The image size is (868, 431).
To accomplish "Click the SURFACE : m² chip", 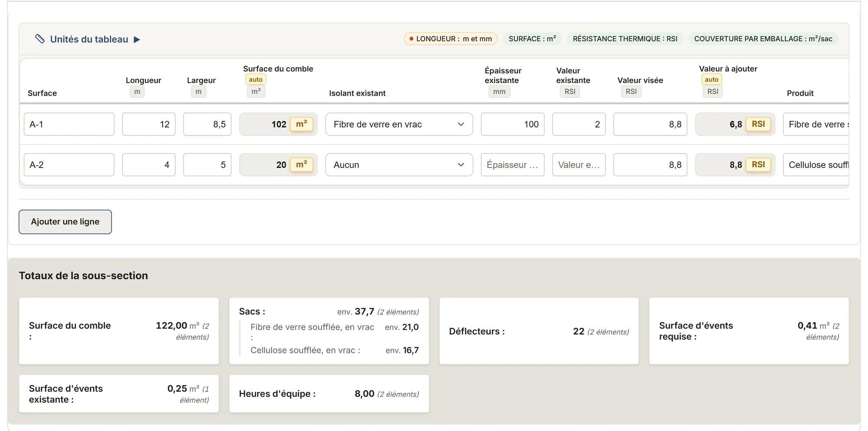I will click(532, 39).
